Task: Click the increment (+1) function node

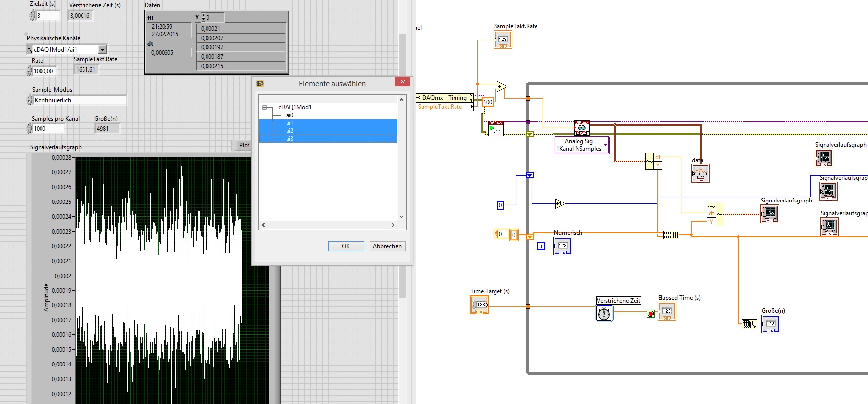Action: (559, 203)
